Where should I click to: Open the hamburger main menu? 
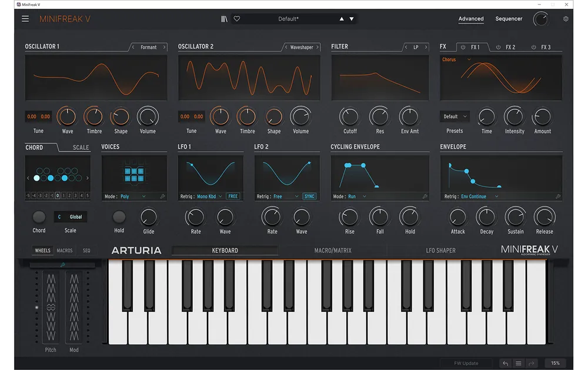point(25,19)
